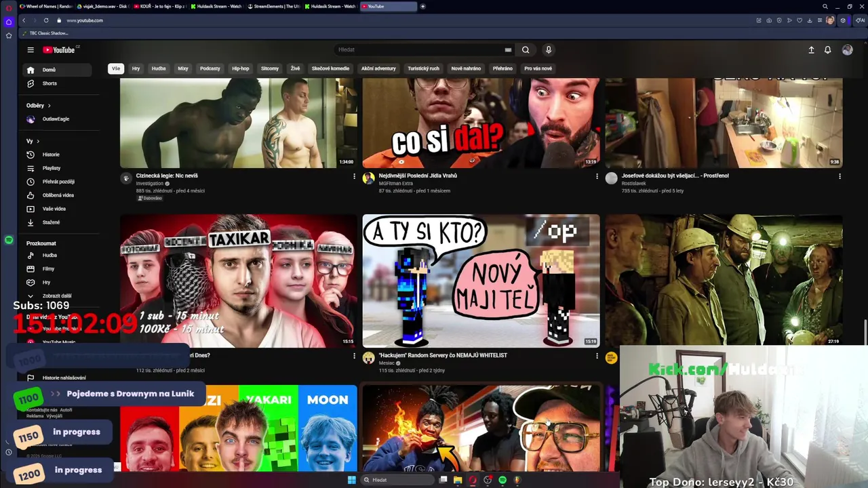Select the Skečové komedie filter chip
This screenshot has width=868, height=488.
coord(330,68)
